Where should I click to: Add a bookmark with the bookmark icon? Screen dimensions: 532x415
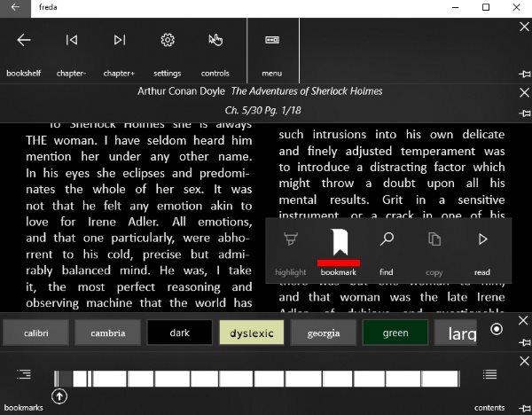coord(340,242)
